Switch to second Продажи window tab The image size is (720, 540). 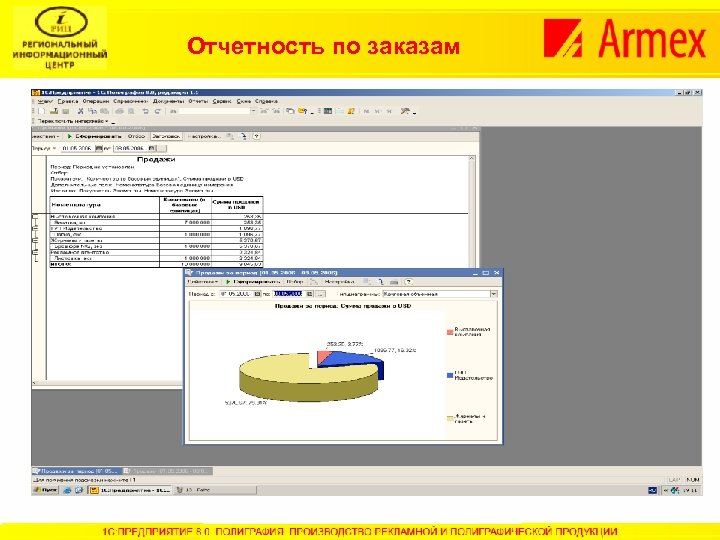pos(168,471)
